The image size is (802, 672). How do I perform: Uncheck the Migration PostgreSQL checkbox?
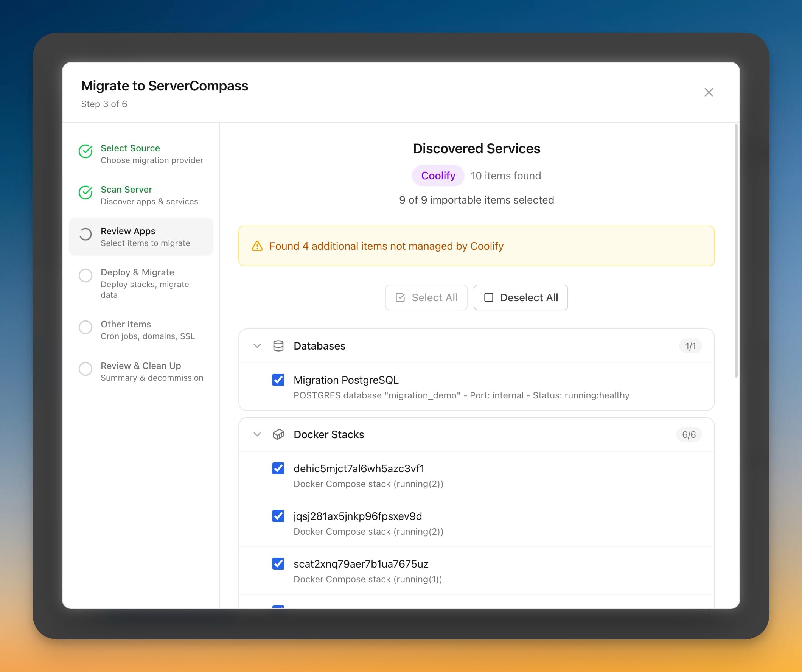pos(278,380)
